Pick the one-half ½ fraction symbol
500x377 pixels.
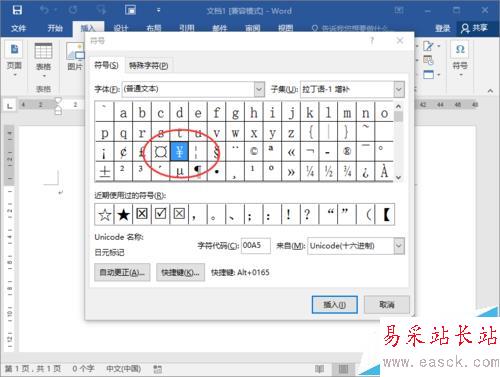click(328, 172)
